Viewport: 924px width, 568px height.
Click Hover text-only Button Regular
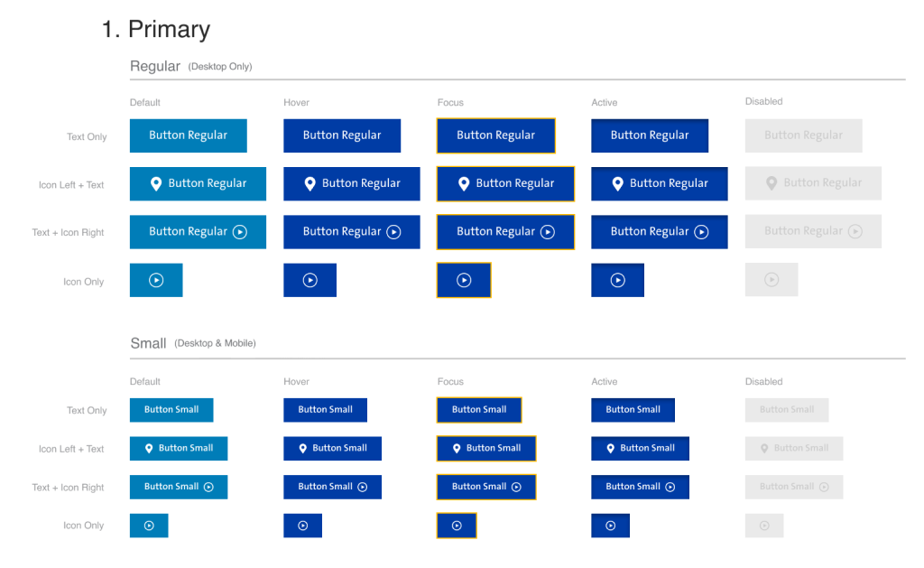[x=342, y=135]
